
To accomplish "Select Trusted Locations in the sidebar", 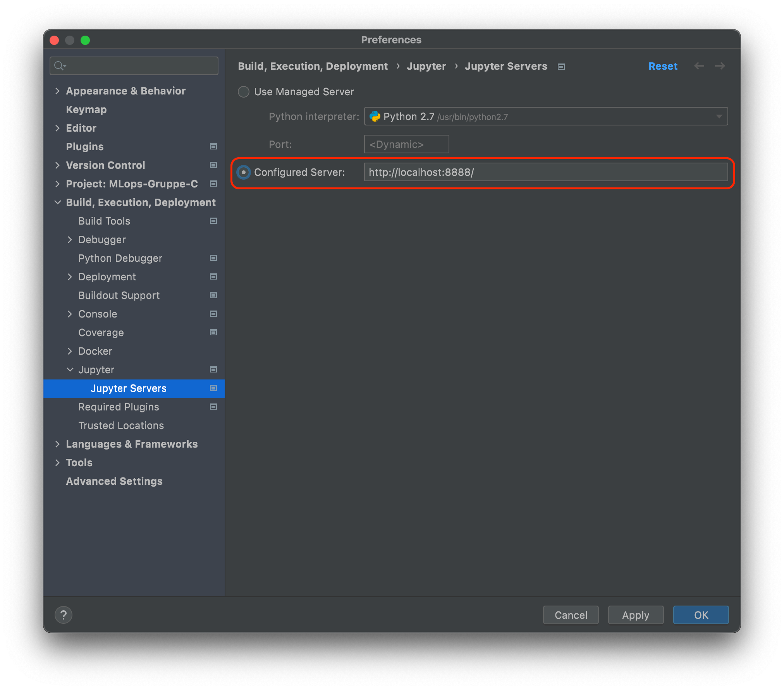I will (121, 426).
